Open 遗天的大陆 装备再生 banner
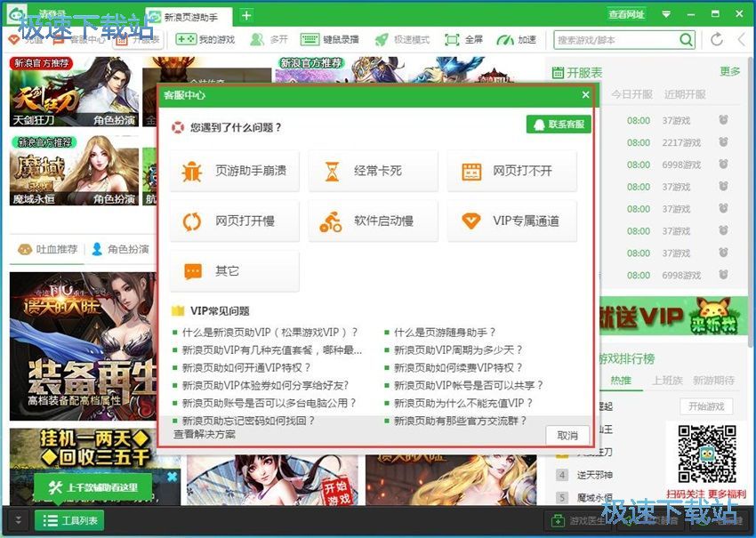The height and width of the screenshot is (538, 756). (x=83, y=346)
